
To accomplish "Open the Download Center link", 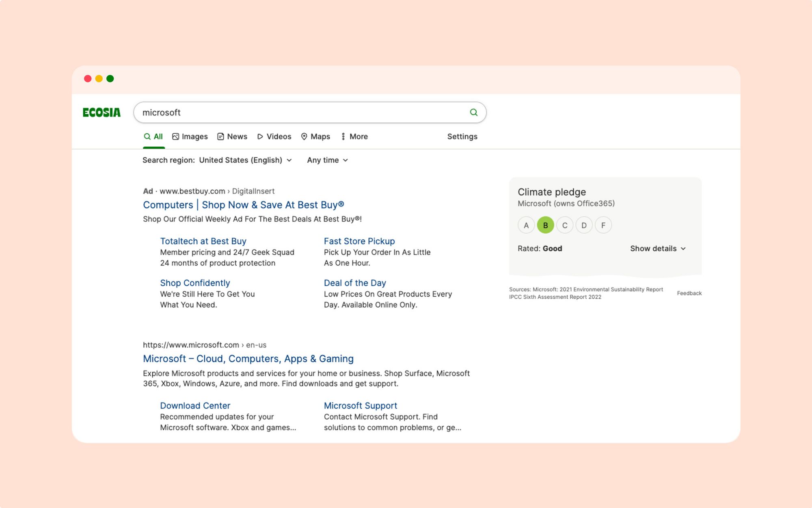I will [195, 406].
